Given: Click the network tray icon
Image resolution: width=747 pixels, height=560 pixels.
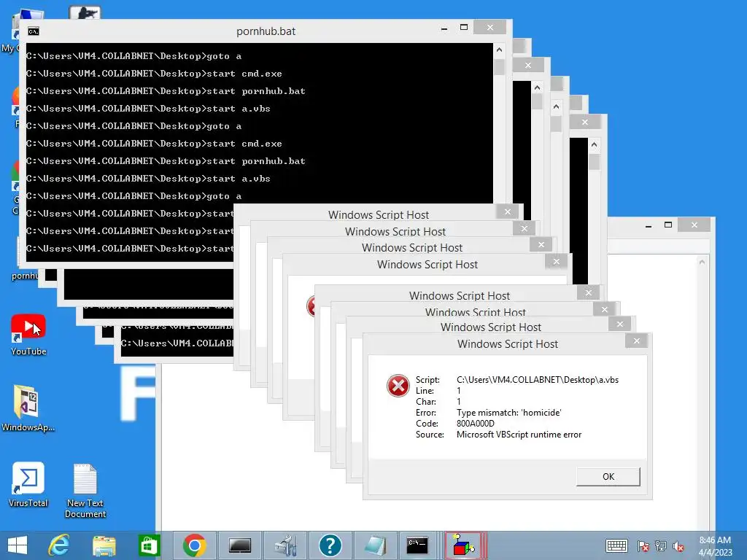Looking at the screenshot, I should 661,545.
